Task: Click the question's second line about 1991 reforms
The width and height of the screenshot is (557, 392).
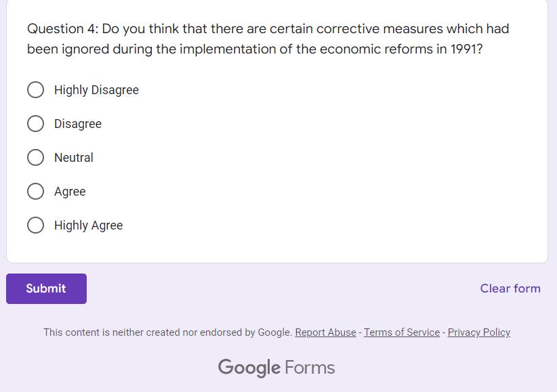Action: tap(255, 49)
